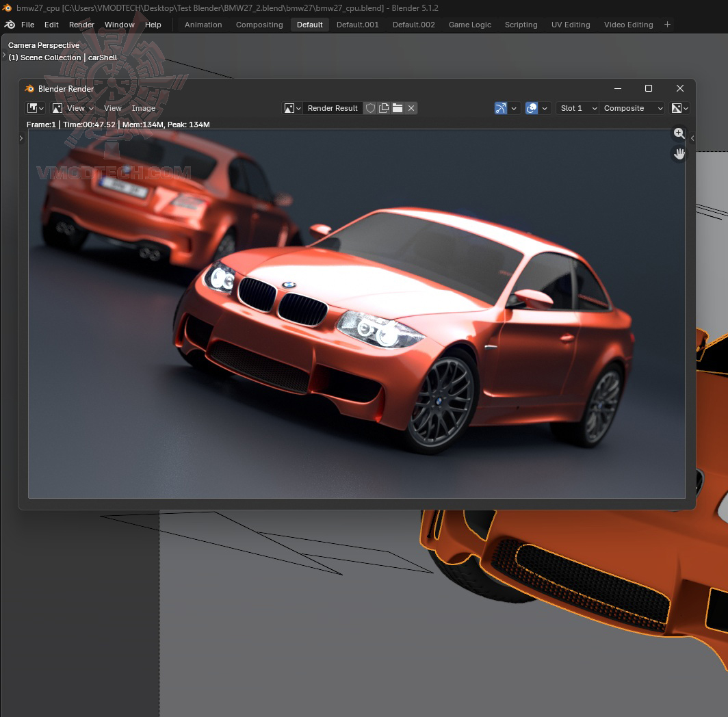Open the File menu
This screenshot has width=728, height=717.
(x=28, y=25)
